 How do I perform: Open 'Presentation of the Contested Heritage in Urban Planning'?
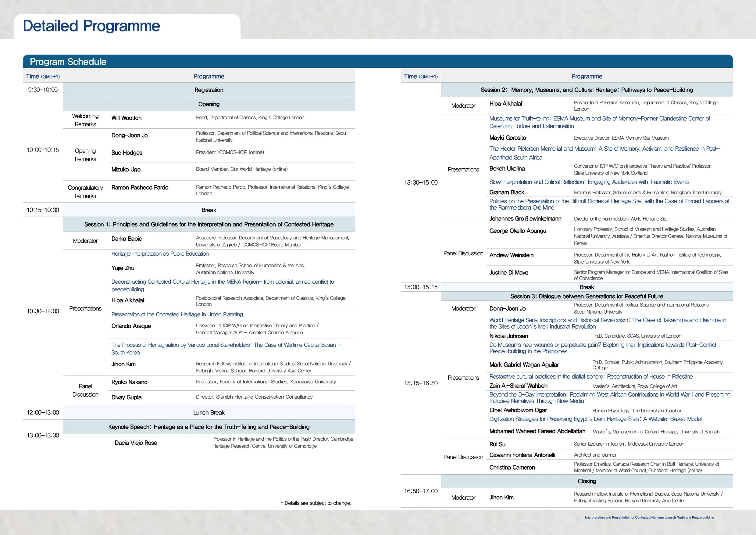point(177,314)
